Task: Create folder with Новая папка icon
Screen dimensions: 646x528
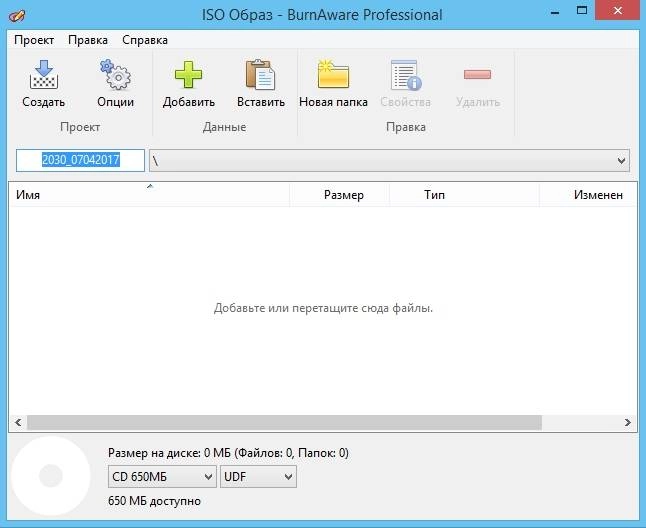Action: pyautogui.click(x=333, y=75)
